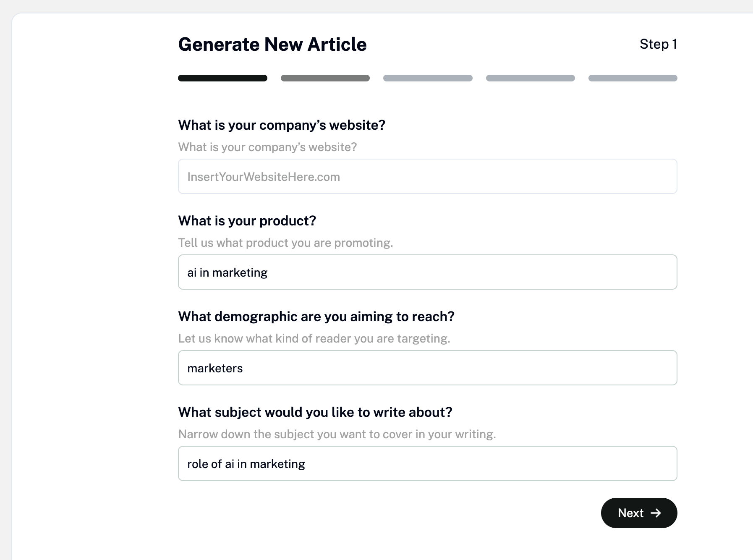Click the subject field "role of ai in marketing"
Image resolution: width=753 pixels, height=560 pixels.
click(427, 464)
